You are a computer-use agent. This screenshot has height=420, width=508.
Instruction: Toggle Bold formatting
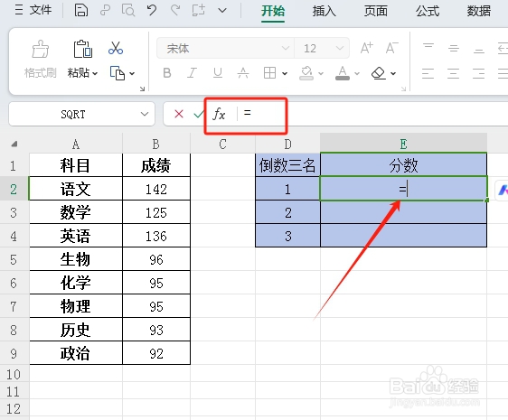pyautogui.click(x=167, y=73)
